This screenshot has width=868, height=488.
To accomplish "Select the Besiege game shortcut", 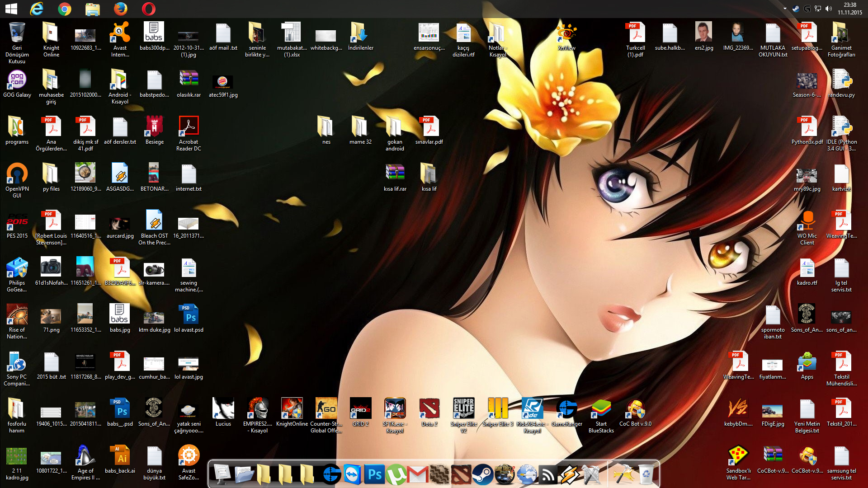I will (155, 131).
